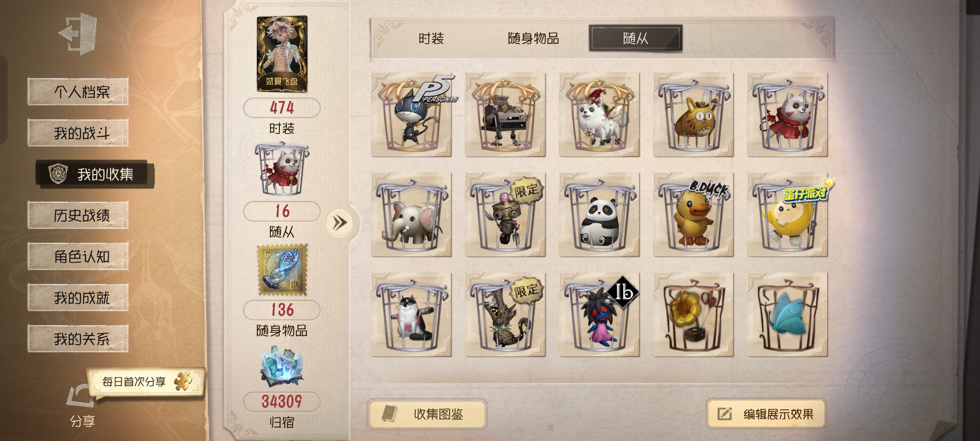Select the Persona 5 Morgana pet
980x441 pixels.
click(x=411, y=115)
